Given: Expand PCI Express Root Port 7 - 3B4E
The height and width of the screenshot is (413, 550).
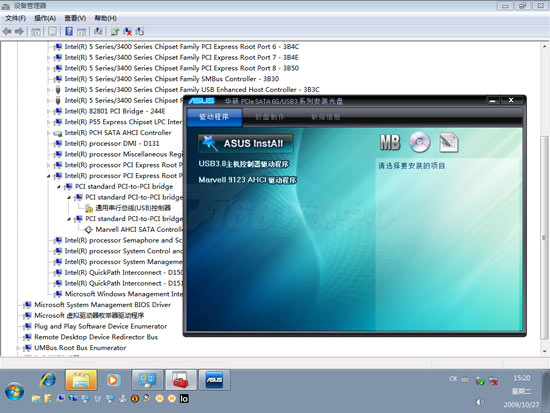Looking at the screenshot, I should click(x=48, y=58).
